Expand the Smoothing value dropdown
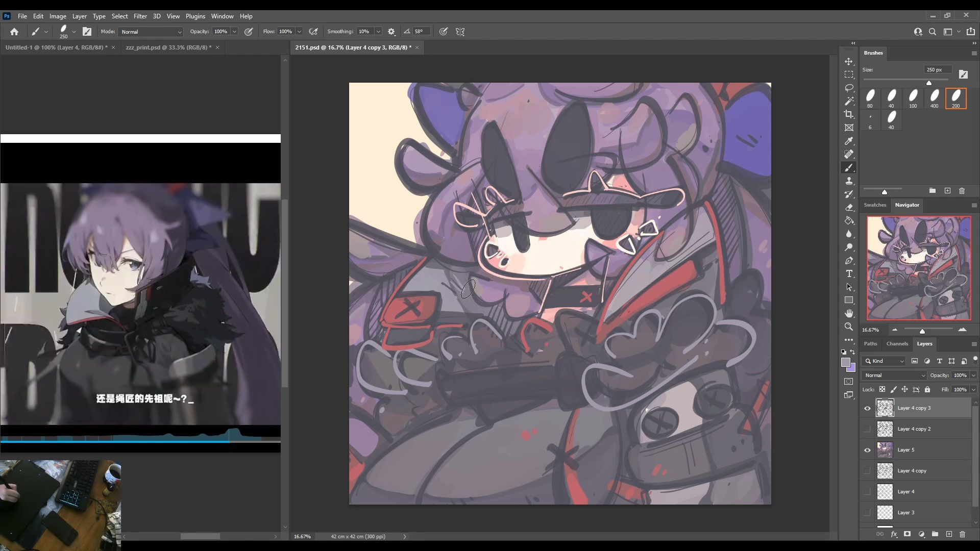This screenshot has height=551, width=980. (x=378, y=32)
